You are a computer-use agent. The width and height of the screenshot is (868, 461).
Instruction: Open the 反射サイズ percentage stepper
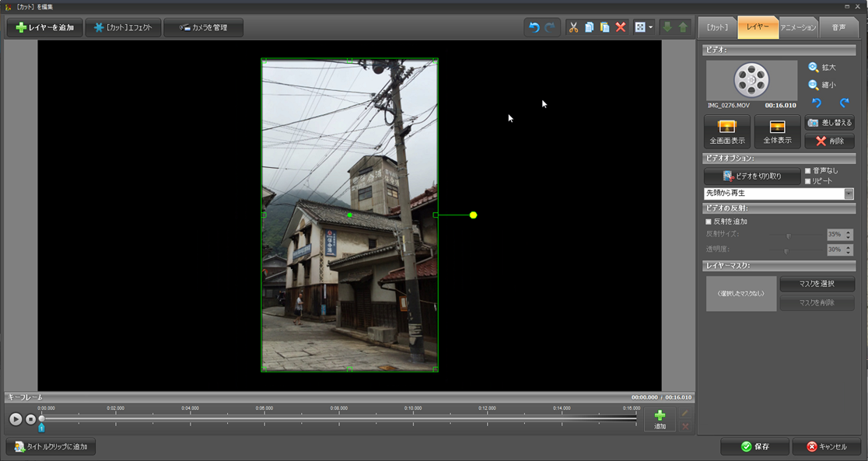tap(849, 235)
